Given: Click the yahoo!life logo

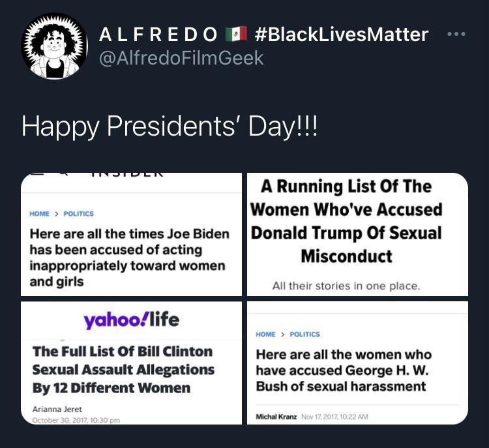Looking at the screenshot, I should 130,320.
